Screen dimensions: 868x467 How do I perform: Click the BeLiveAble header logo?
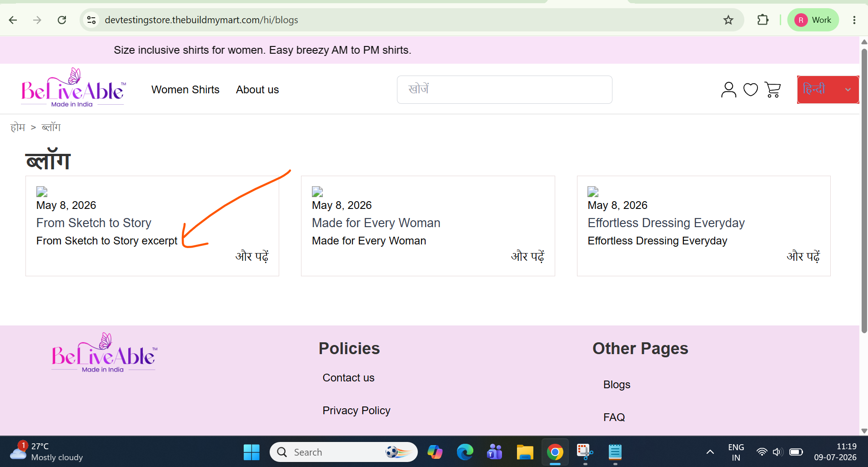click(x=74, y=88)
